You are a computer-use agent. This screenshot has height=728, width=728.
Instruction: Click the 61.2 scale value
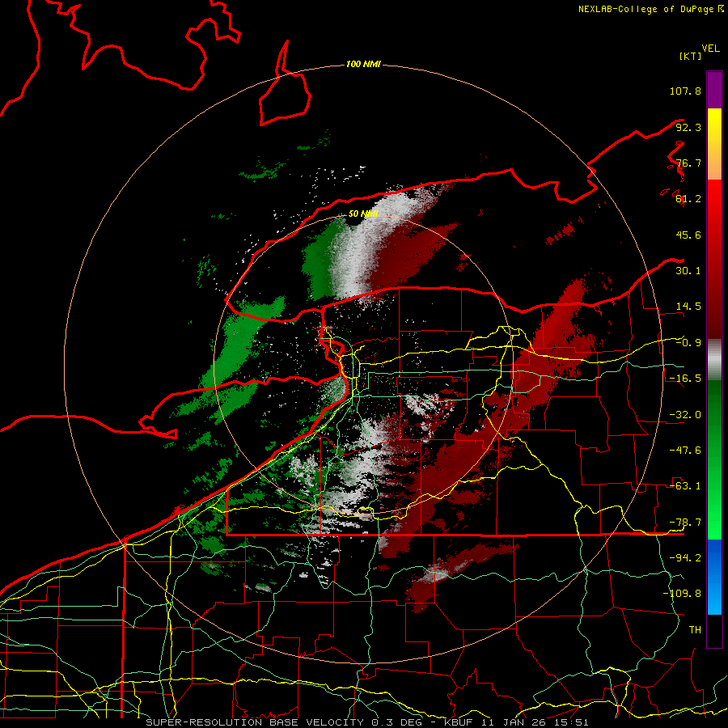click(x=688, y=199)
